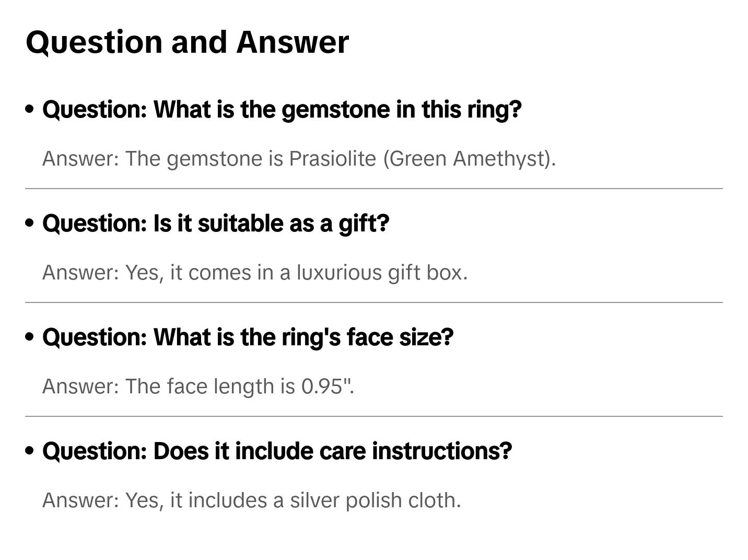Click the luxurious gift box answer
The width and height of the screenshot is (748, 560).
[x=255, y=272]
